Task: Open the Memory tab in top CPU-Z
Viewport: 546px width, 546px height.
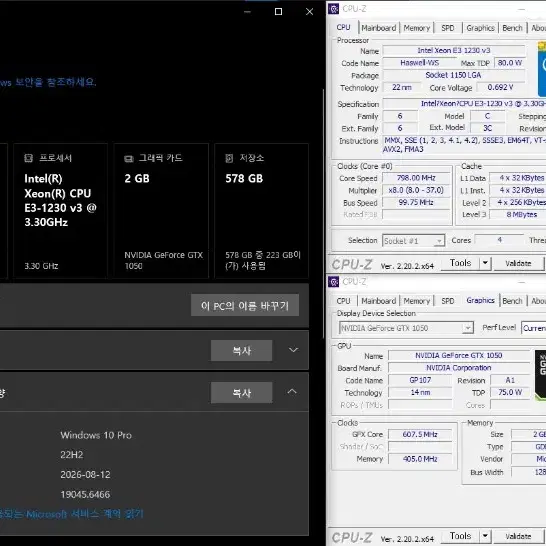Action: (416, 28)
